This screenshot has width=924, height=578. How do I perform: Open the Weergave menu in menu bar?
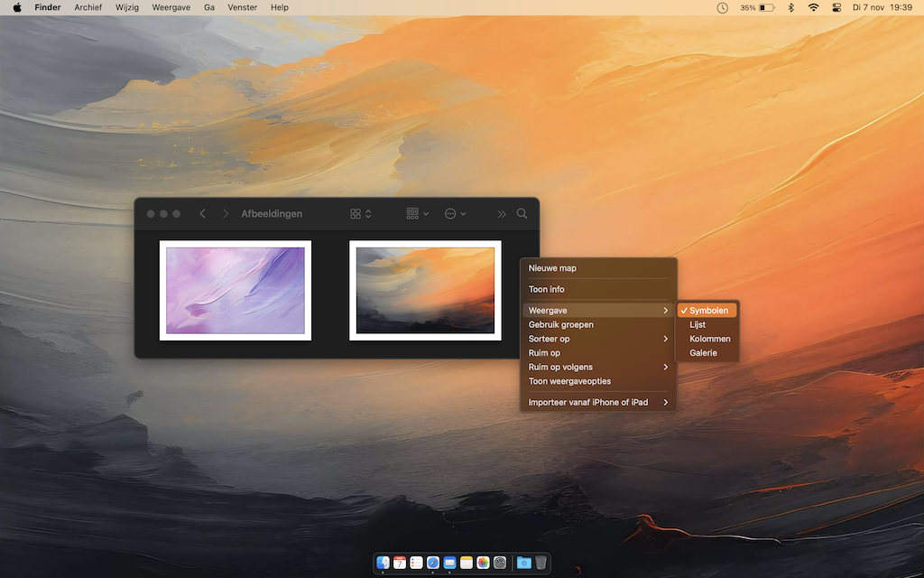tap(171, 7)
